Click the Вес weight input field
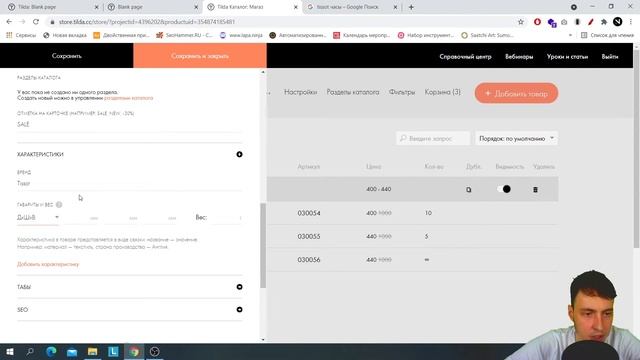Screen dimensions: 640x360 tap(225, 218)
